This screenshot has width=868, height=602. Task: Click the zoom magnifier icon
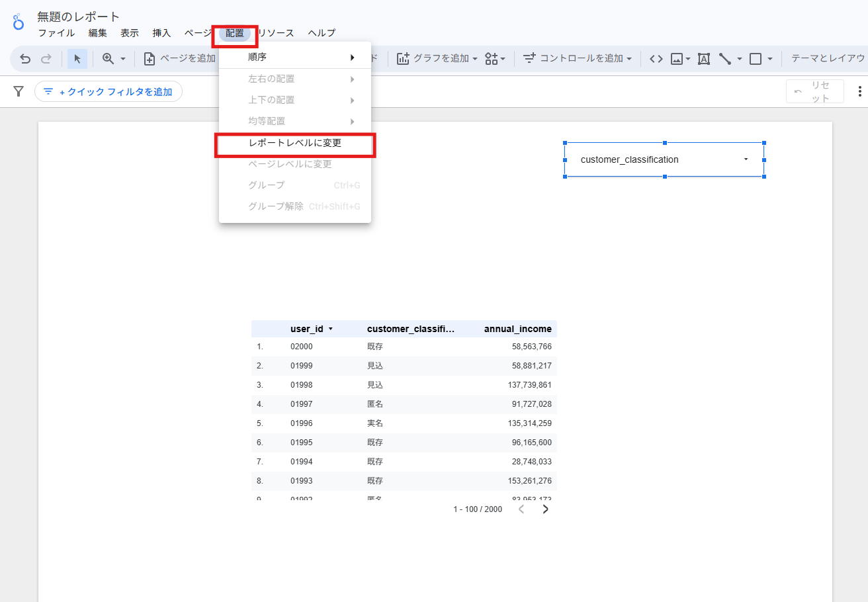[108, 59]
